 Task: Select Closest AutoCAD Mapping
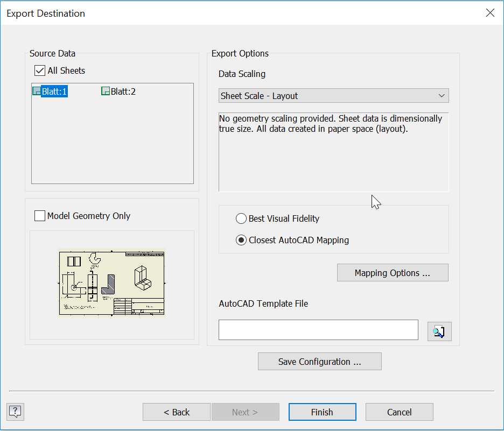241,240
